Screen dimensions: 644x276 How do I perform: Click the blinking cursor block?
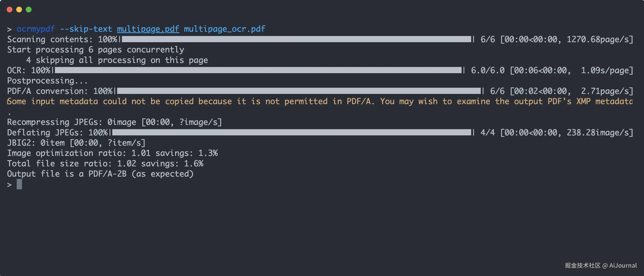pyautogui.click(x=19, y=184)
